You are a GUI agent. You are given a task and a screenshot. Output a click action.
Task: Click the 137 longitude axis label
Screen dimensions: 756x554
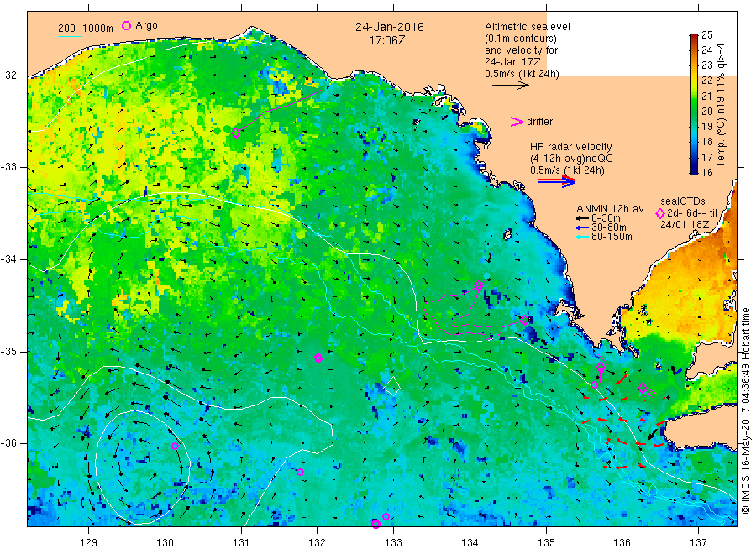698,543
